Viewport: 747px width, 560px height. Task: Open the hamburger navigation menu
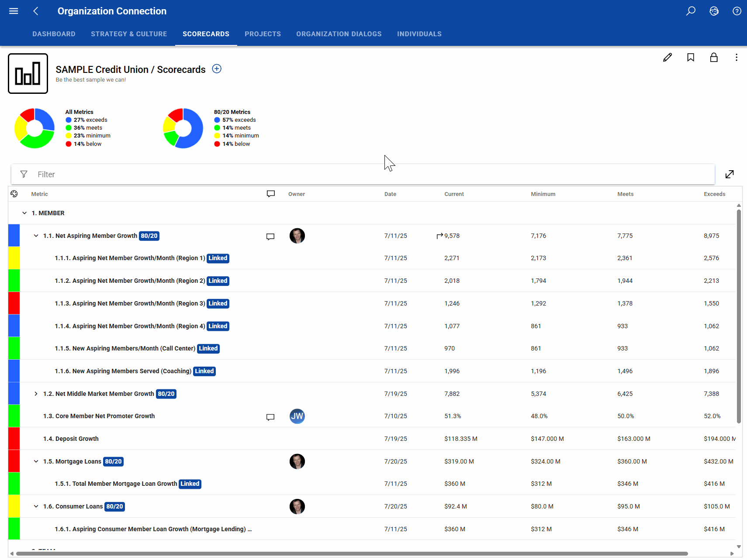pyautogui.click(x=14, y=11)
